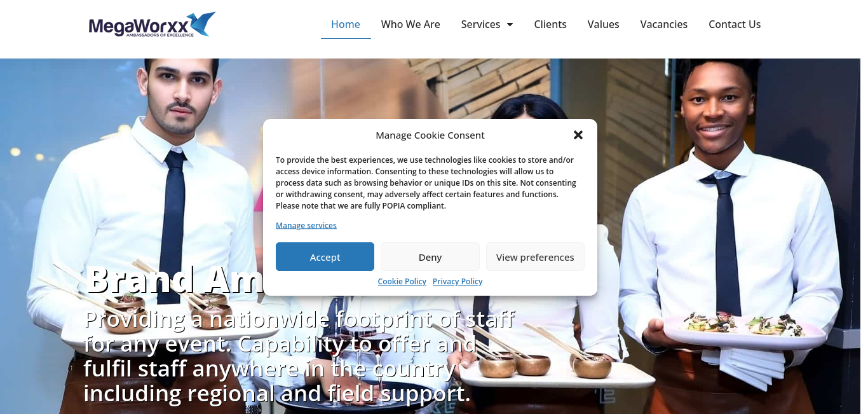Open the Cookie Policy link
The height and width of the screenshot is (414, 868).
(x=402, y=281)
